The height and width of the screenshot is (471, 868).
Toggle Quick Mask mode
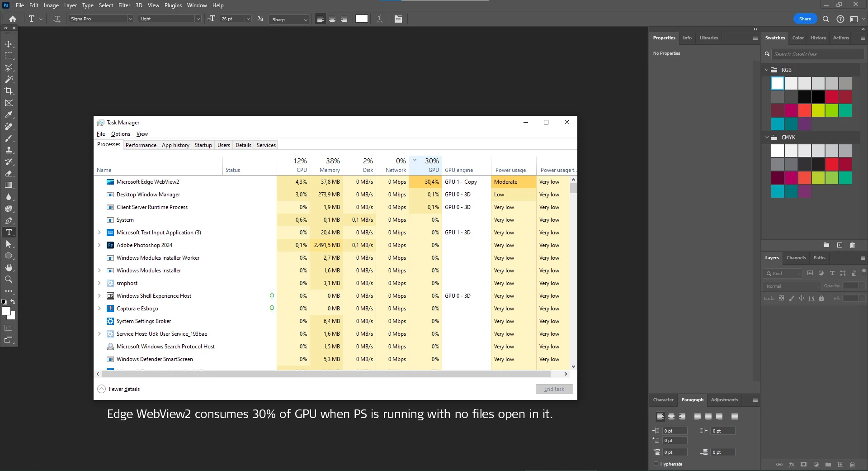[x=9, y=328]
